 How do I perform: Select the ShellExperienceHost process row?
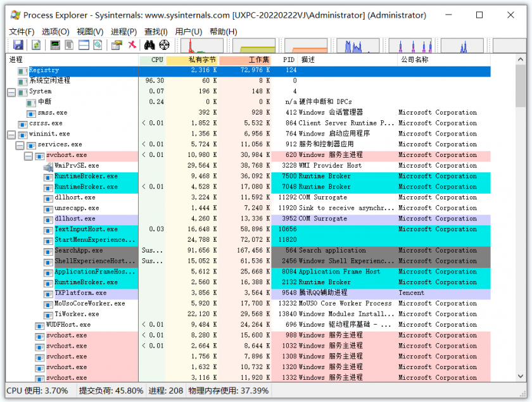(x=248, y=261)
